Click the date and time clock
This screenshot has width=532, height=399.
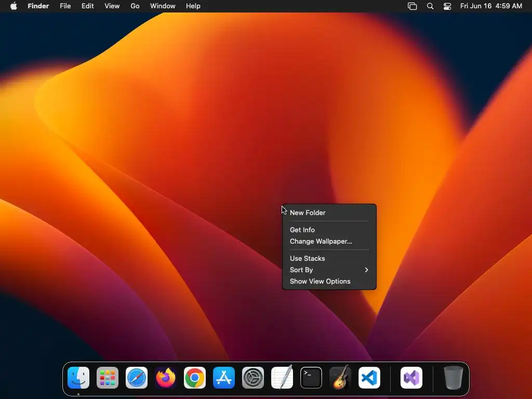[x=491, y=6]
